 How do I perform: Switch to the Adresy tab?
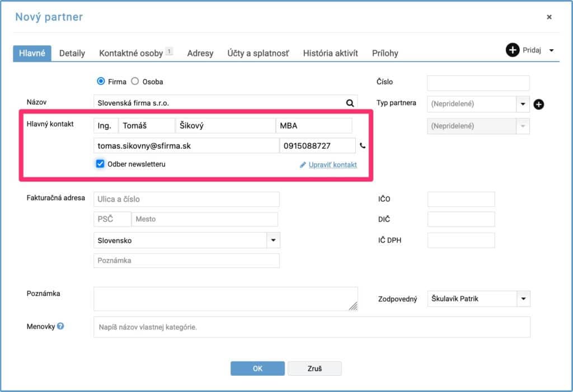200,53
